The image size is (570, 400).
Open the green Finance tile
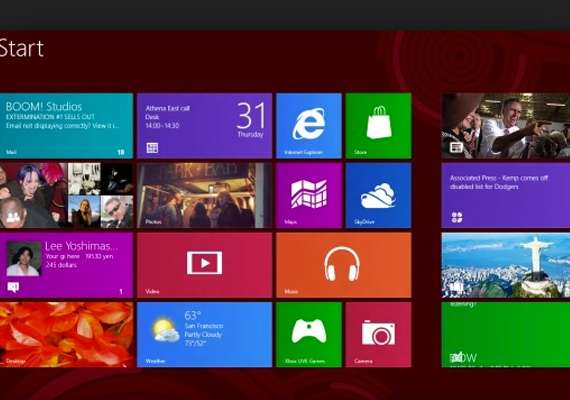[x=506, y=335]
